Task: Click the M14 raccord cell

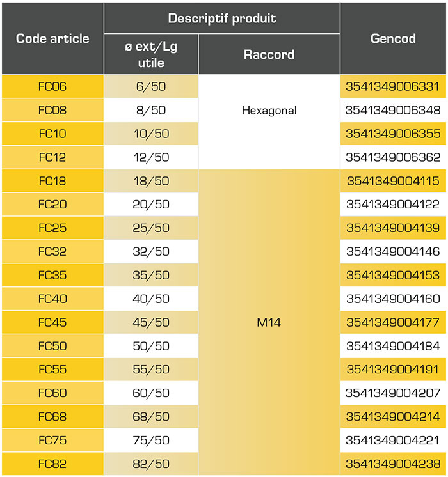Action: coord(269,323)
